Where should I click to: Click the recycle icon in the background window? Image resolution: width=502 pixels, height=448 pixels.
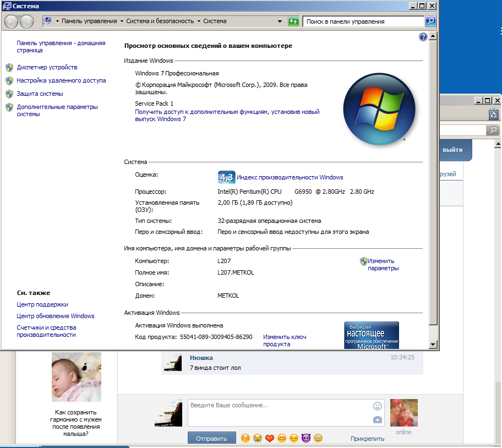coord(494,114)
